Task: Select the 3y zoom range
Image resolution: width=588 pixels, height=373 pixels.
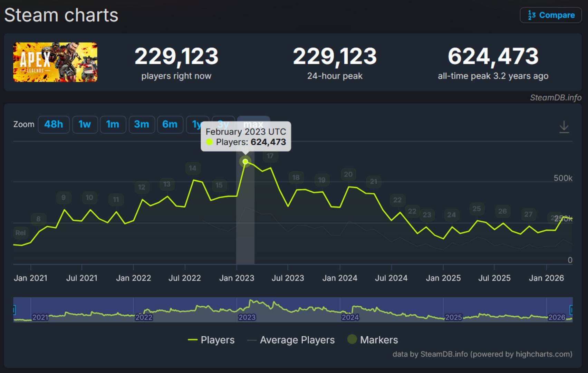Action: (223, 125)
